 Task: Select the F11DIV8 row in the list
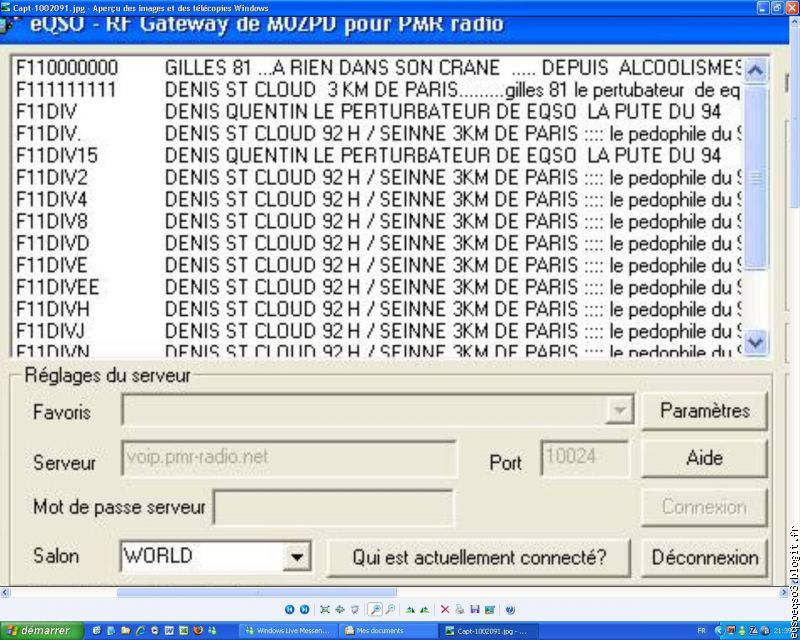[x=377, y=221]
